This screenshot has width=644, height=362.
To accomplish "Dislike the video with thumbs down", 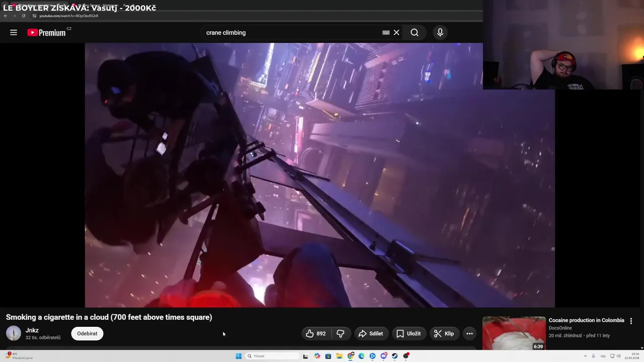I will pos(341,333).
